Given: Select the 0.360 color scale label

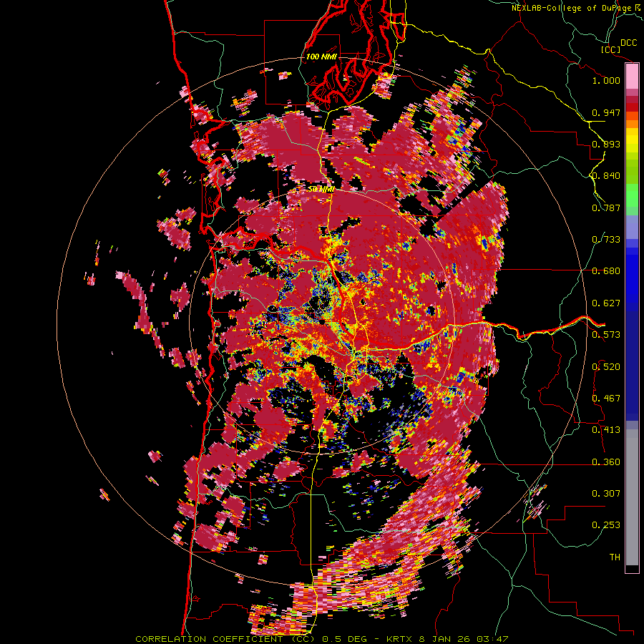Looking at the screenshot, I should click(x=606, y=462).
